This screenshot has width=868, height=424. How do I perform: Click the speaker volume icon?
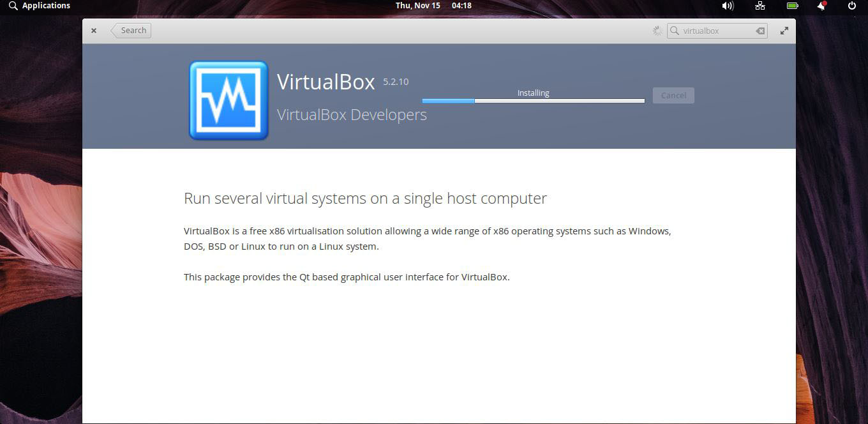727,6
